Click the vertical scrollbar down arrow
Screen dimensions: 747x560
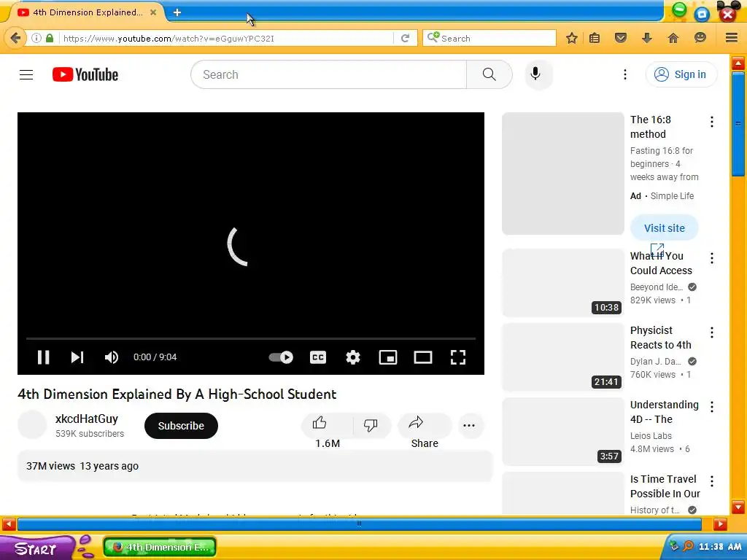(x=738, y=507)
